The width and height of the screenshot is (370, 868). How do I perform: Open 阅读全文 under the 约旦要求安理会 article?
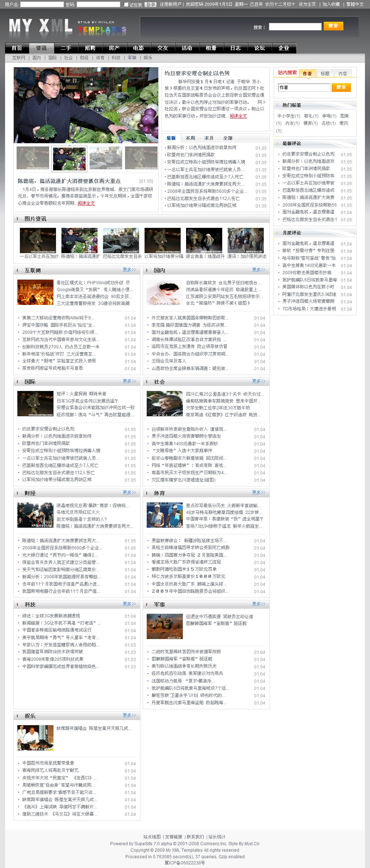click(x=238, y=116)
